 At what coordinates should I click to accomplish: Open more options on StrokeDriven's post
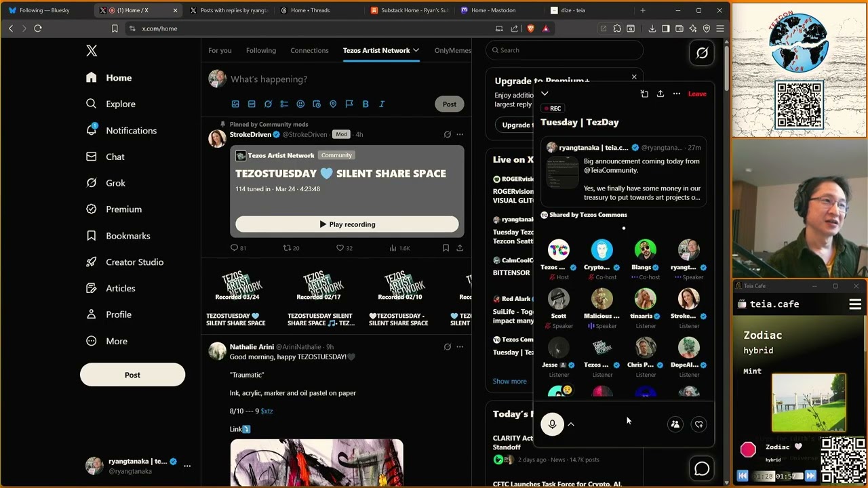pyautogui.click(x=460, y=134)
